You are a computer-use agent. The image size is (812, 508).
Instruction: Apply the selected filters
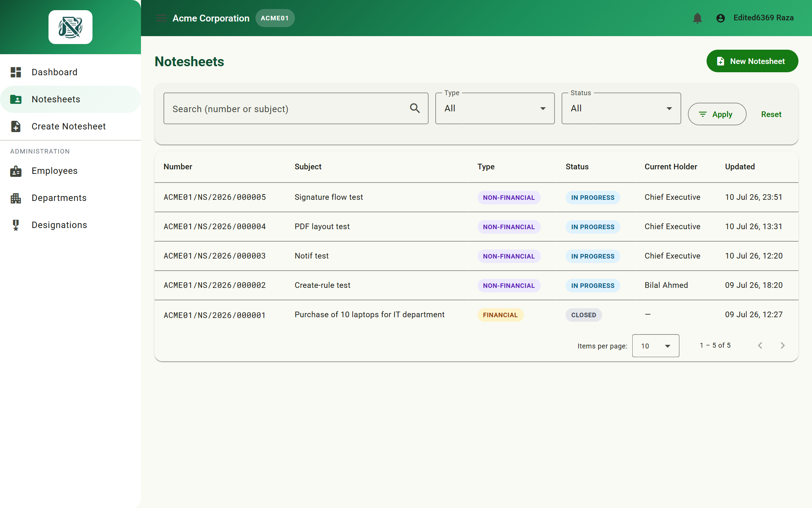(717, 114)
